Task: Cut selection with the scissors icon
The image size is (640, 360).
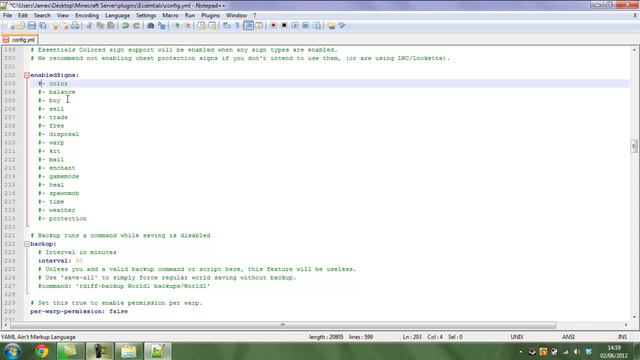Action: [x=89, y=26]
